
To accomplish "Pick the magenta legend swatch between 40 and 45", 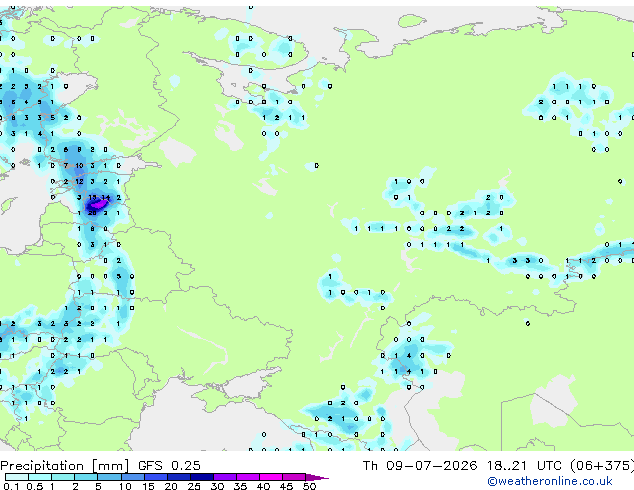I will 271,477.
